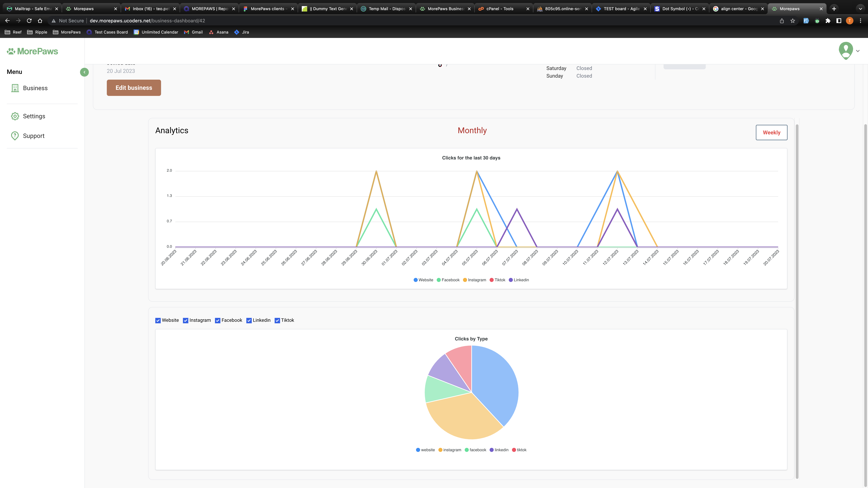Open Chrome three-dot menu
The height and width of the screenshot is (488, 868).
[x=860, y=21]
